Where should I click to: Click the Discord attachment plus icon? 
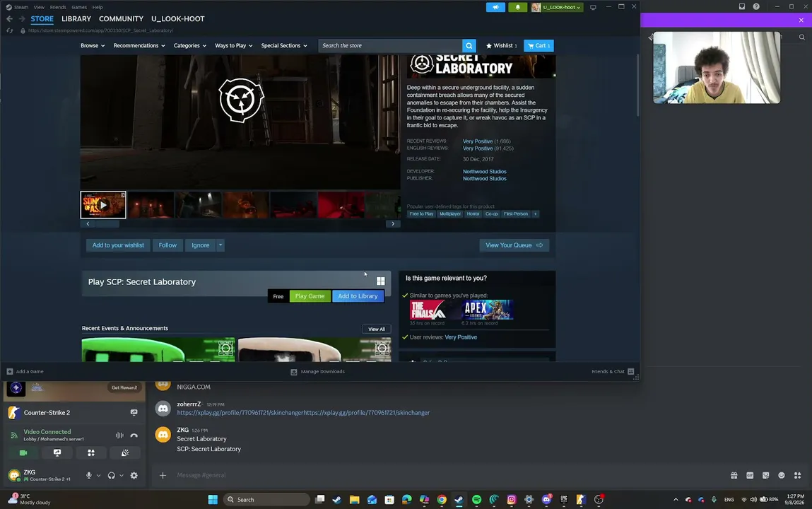coord(163,475)
